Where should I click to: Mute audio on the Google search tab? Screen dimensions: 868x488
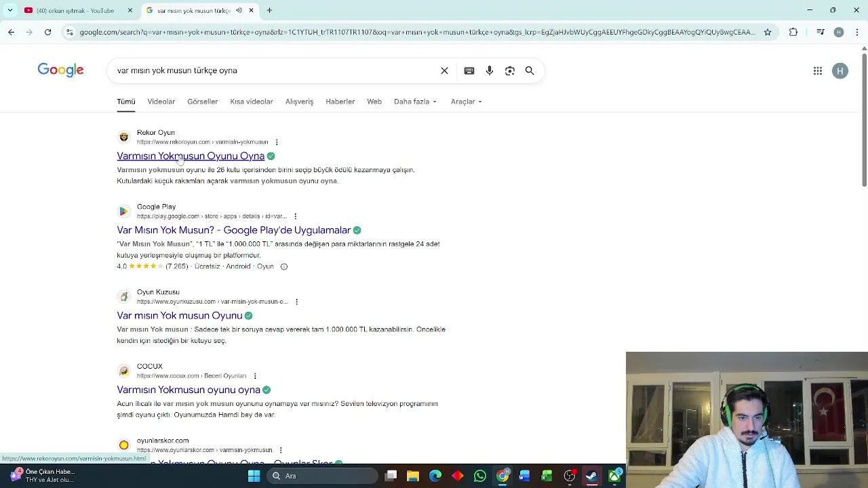click(x=239, y=10)
